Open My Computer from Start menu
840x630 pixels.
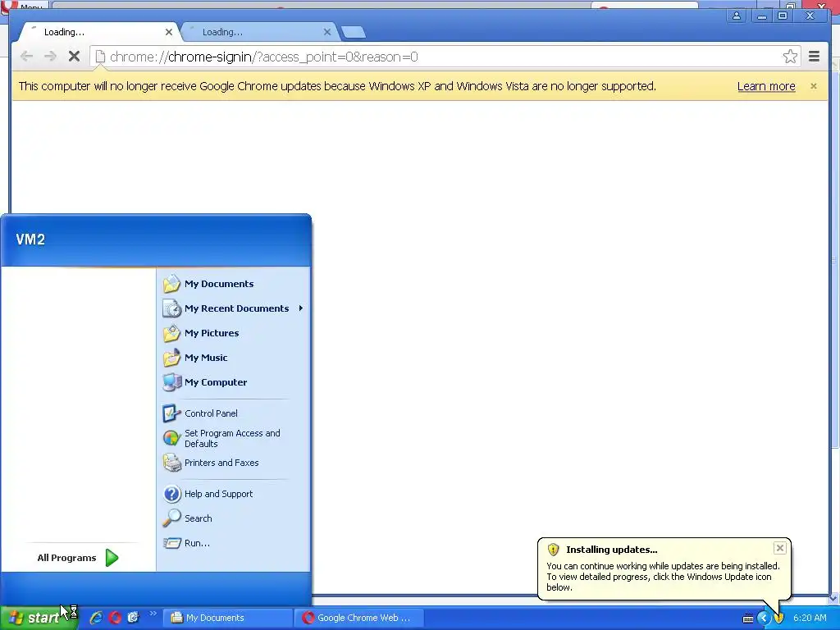point(234,382)
